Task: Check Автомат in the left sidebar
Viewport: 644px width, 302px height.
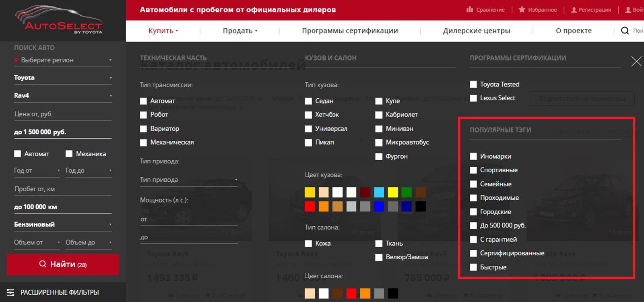Action: pos(17,154)
